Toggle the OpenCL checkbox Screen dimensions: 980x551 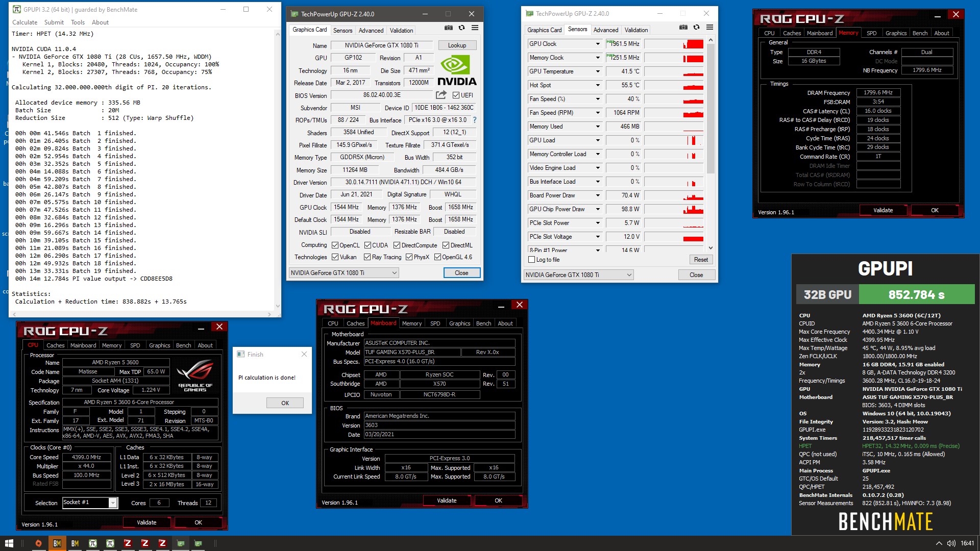tap(335, 245)
